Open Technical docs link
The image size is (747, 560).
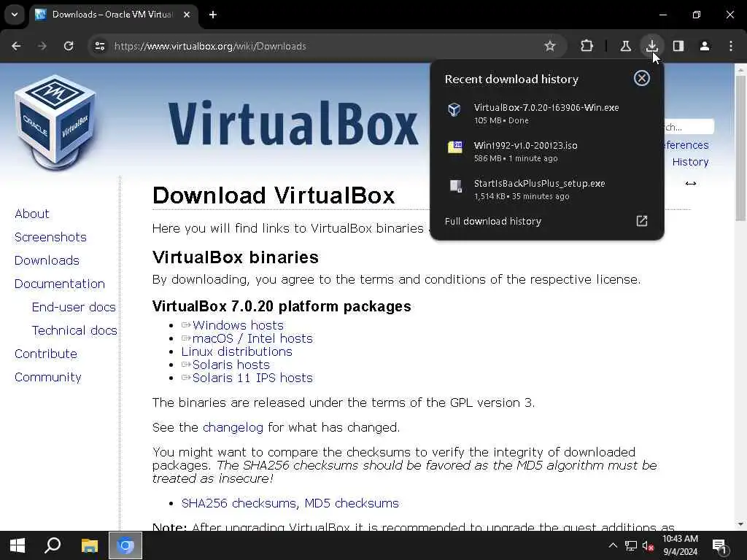click(74, 330)
